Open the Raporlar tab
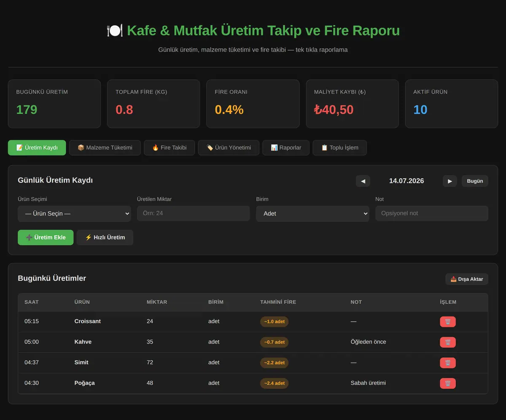Viewport: 506px width, 420px height. pyautogui.click(x=286, y=148)
